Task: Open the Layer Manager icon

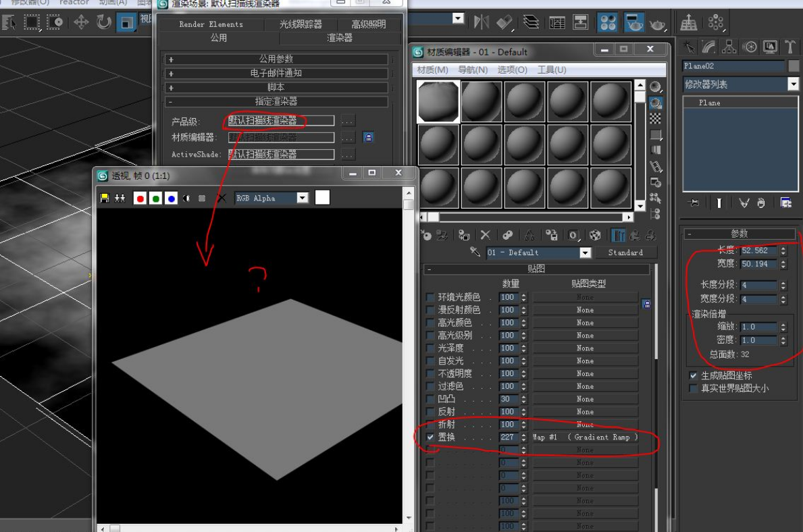Action: [531, 22]
